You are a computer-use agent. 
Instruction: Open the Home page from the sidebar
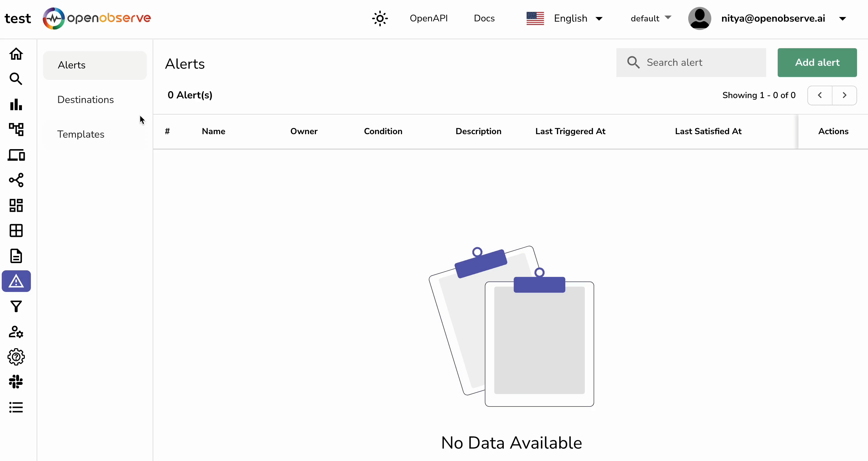coord(16,54)
